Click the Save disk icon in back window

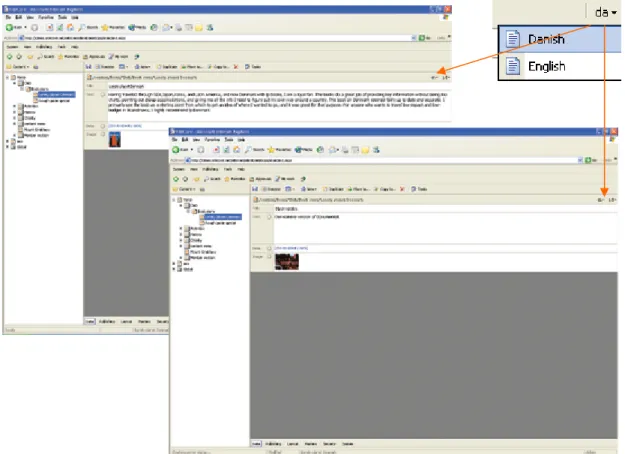pos(88,67)
